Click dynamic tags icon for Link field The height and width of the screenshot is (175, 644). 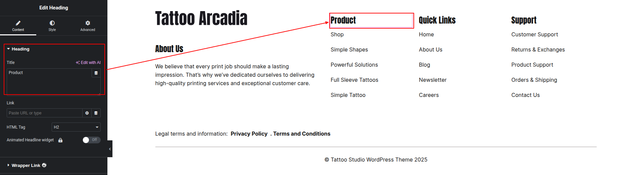pyautogui.click(x=96, y=113)
